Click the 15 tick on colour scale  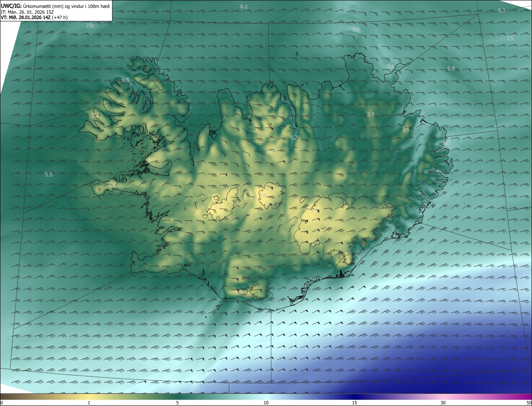[355, 403]
